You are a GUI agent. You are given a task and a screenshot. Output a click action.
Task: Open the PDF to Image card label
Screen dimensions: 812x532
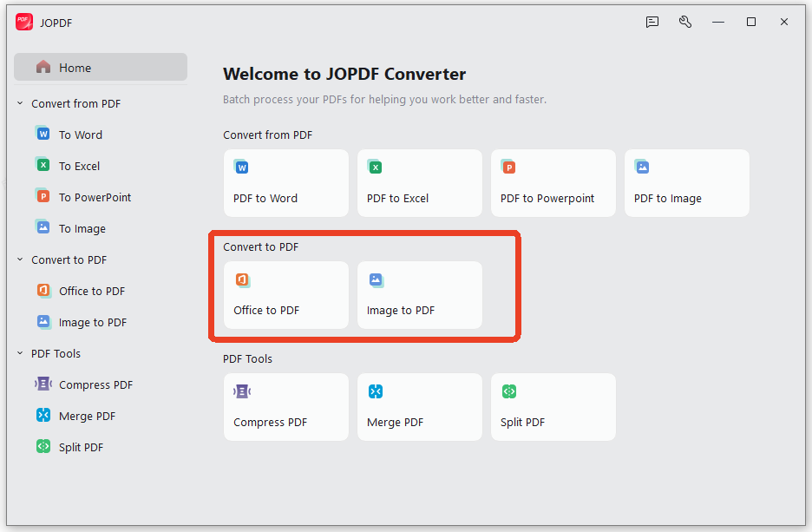point(667,199)
